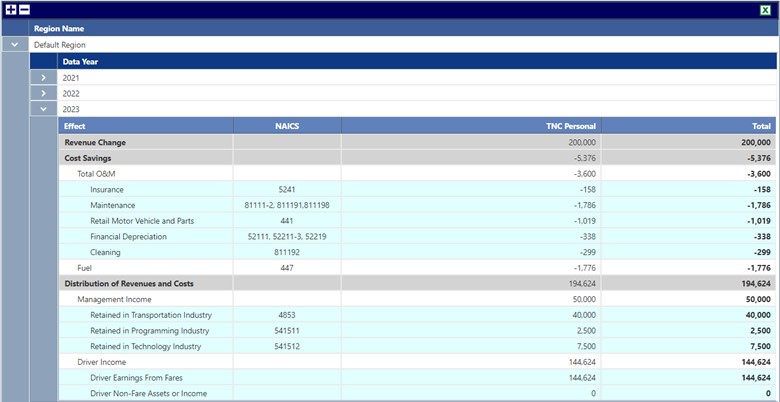Sort by the Effect column header
The image size is (780, 402).
[x=75, y=126]
